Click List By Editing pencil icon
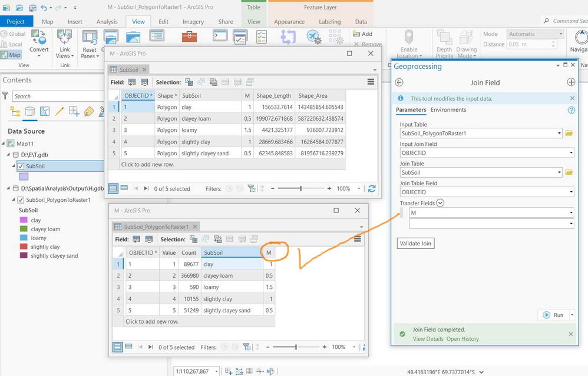The width and height of the screenshot is (588, 376). (x=60, y=111)
